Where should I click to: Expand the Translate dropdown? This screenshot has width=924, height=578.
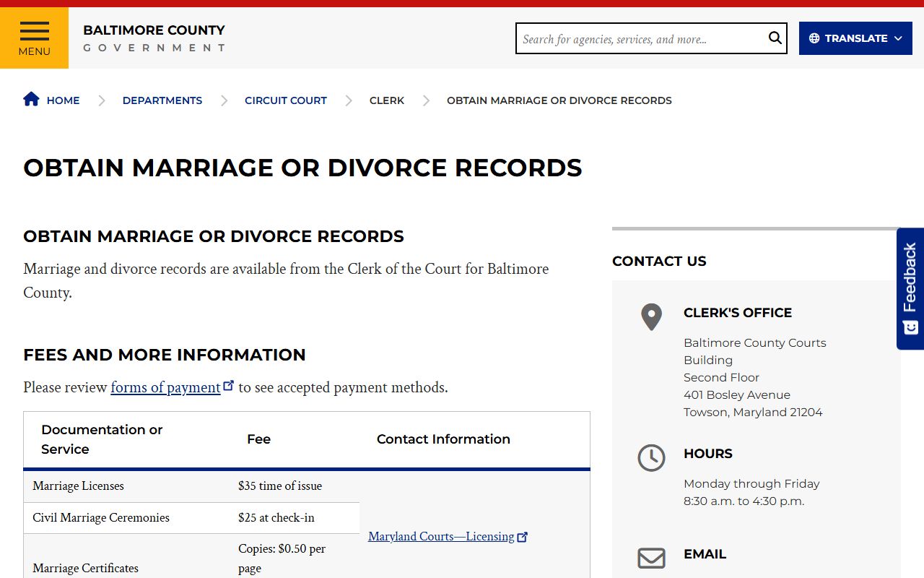[x=855, y=38]
